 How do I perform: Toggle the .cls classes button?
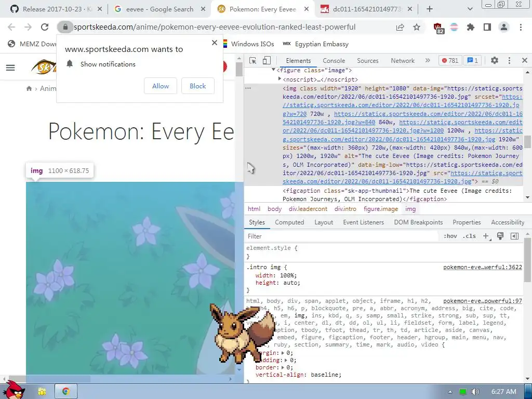pyautogui.click(x=469, y=236)
